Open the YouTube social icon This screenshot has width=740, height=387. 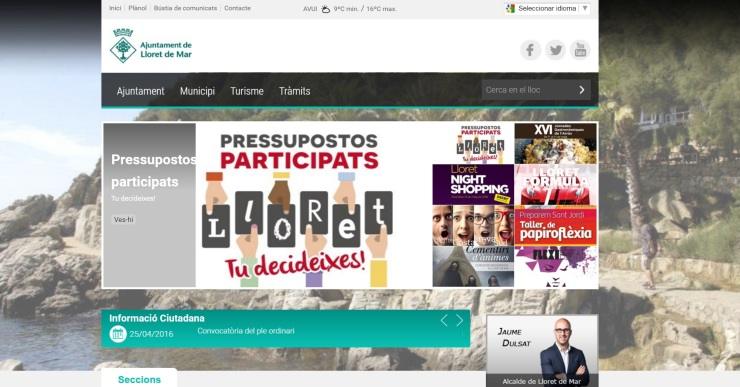click(580, 50)
